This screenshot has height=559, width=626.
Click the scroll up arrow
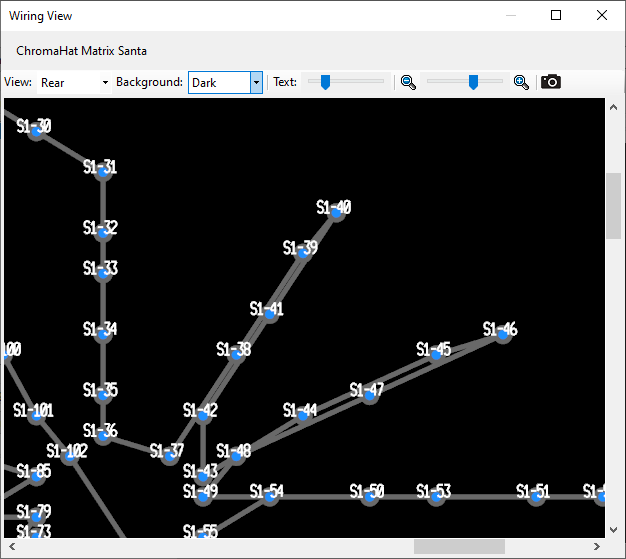point(613,107)
